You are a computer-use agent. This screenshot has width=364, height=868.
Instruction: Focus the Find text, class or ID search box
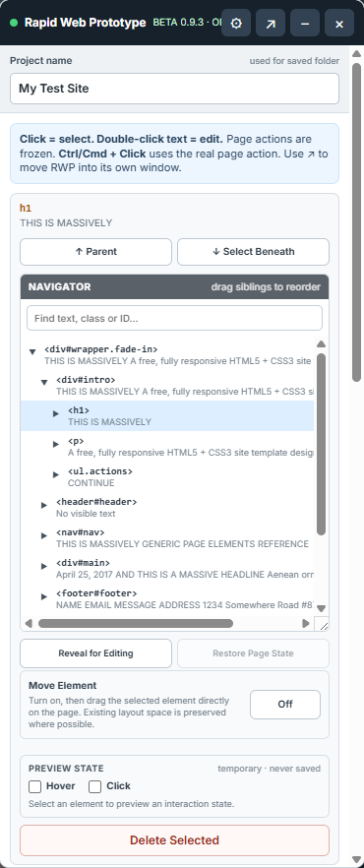point(174,318)
